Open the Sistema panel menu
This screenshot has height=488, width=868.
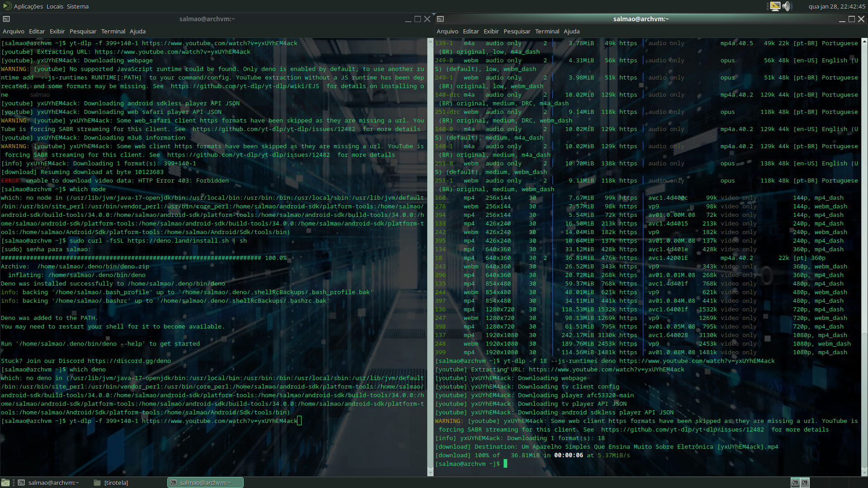coord(78,6)
